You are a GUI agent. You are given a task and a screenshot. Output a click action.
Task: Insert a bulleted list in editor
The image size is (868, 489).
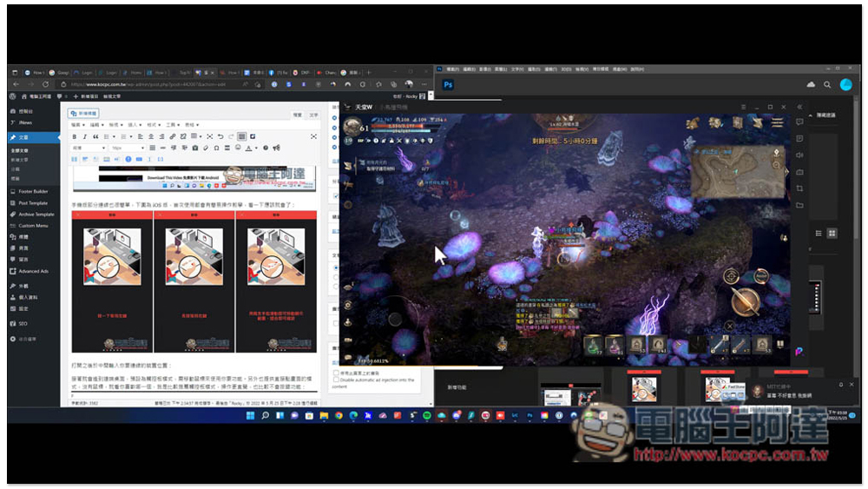[x=106, y=136]
